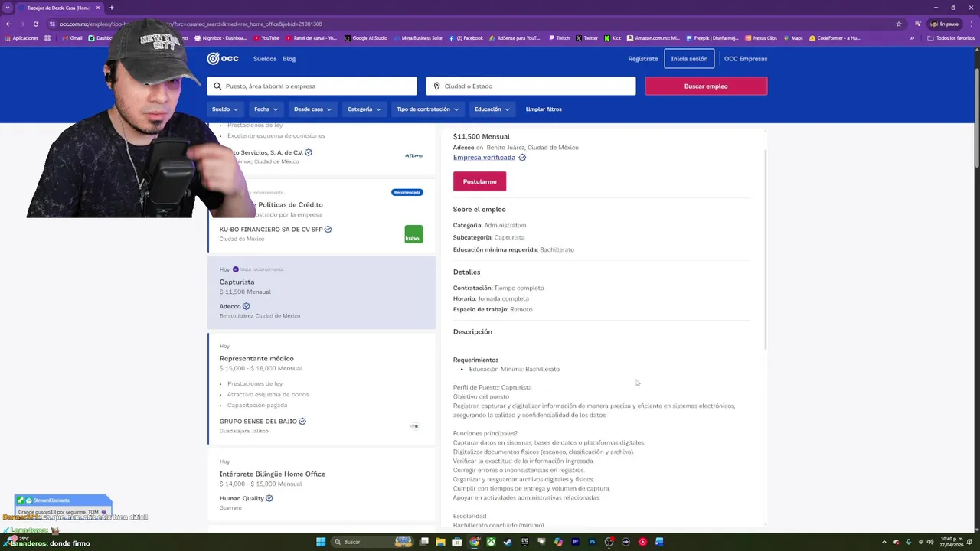Open Todos los favoritos folder
The image size is (980, 551).
pyautogui.click(x=952, y=38)
